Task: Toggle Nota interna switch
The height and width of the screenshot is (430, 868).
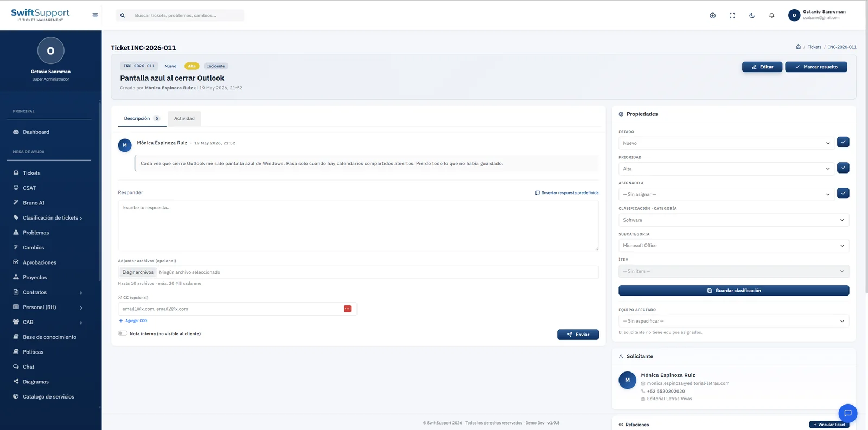Action: [x=123, y=333]
